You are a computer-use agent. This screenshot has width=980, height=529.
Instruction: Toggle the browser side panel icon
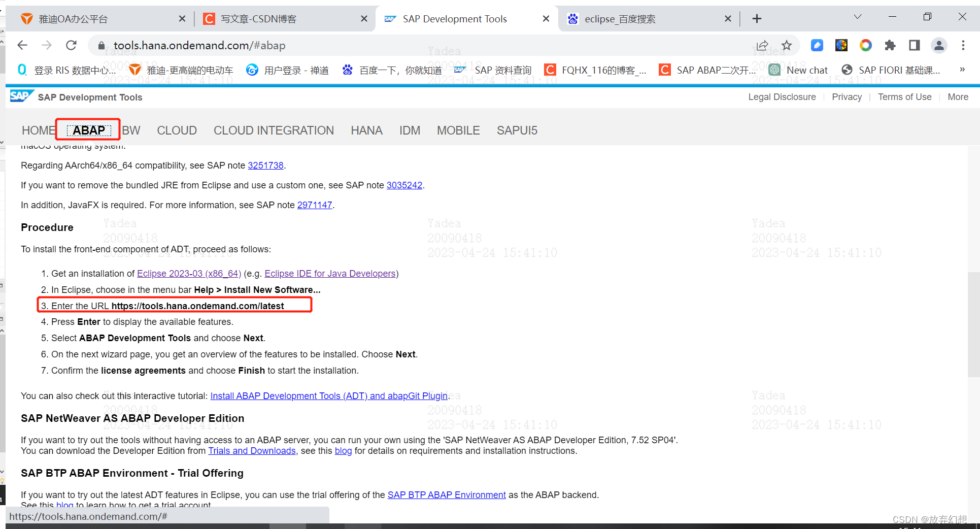[915, 45]
